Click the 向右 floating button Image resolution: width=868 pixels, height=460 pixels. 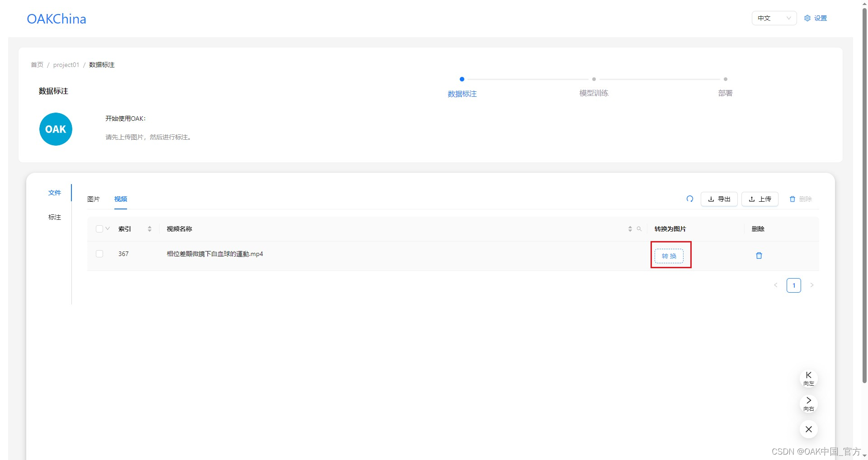[x=809, y=404]
